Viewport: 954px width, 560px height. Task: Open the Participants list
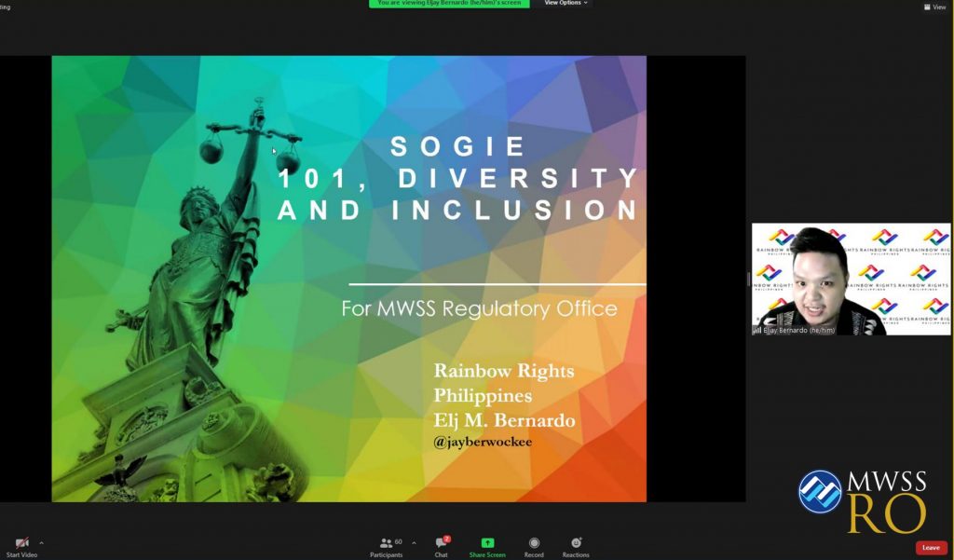pos(387,547)
